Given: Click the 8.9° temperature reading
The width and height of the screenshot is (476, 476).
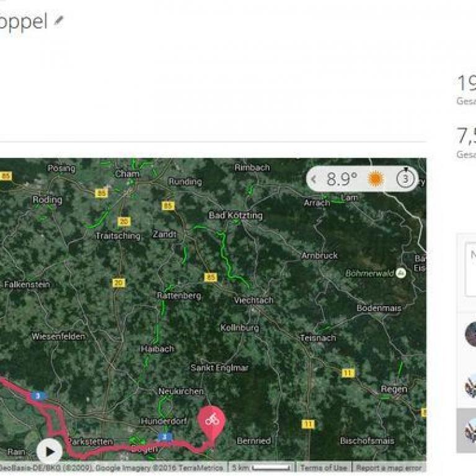Looking at the screenshot, I should (342, 178).
